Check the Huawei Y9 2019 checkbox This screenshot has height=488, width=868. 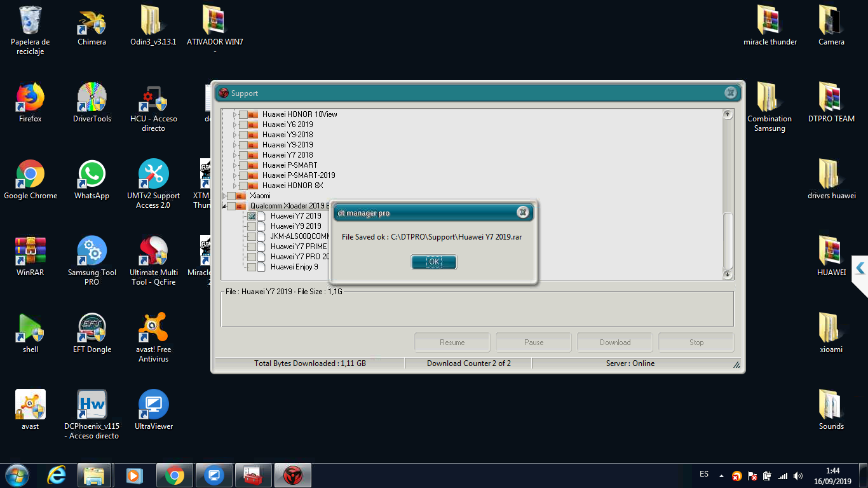click(252, 226)
